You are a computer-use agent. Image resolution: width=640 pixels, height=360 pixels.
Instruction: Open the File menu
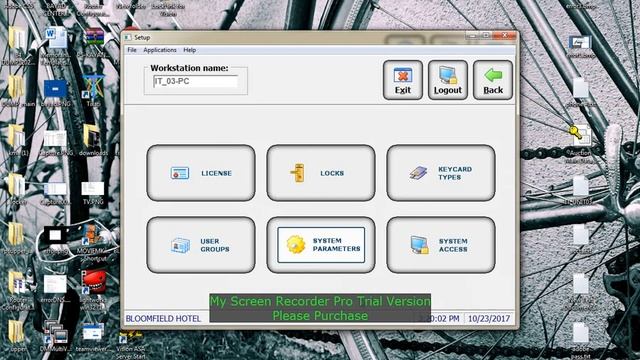132,50
